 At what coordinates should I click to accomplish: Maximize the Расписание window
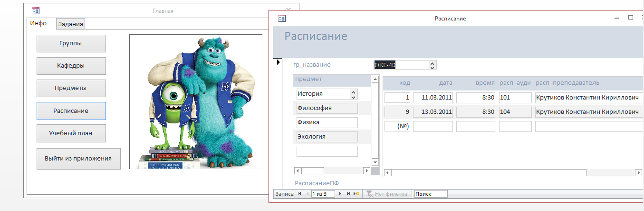pos(631,18)
